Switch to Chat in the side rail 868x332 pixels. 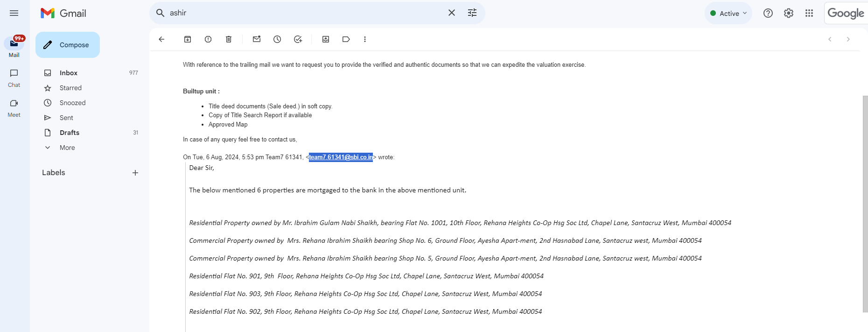[14, 78]
